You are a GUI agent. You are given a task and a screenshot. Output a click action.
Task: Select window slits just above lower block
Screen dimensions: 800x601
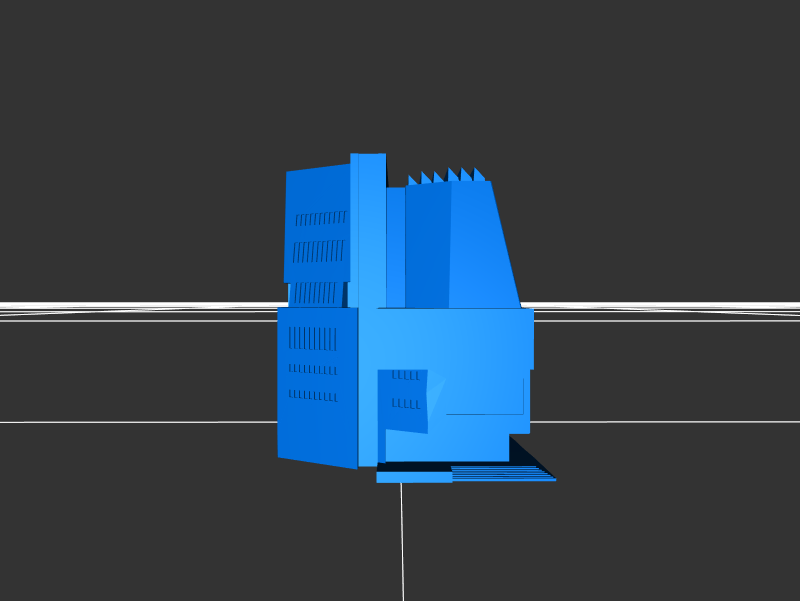click(315, 293)
